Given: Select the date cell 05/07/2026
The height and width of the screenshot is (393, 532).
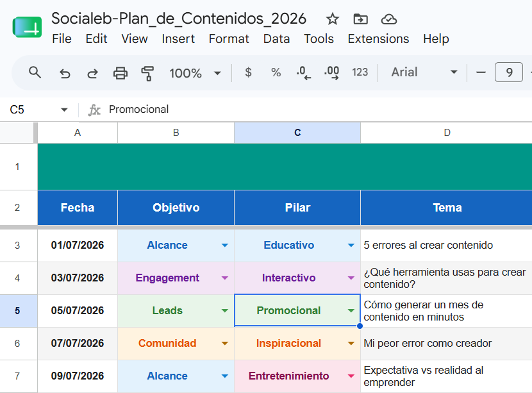Looking at the screenshot, I should [x=78, y=310].
